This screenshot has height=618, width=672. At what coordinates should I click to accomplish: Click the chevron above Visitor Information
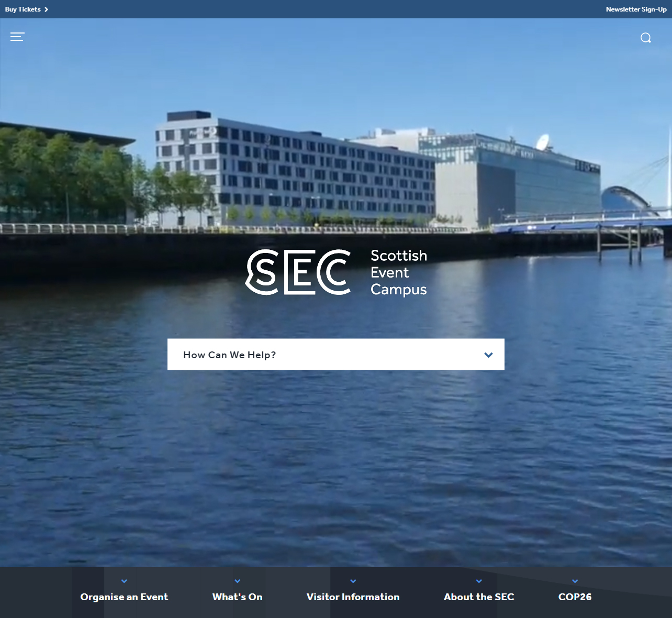pyautogui.click(x=353, y=581)
